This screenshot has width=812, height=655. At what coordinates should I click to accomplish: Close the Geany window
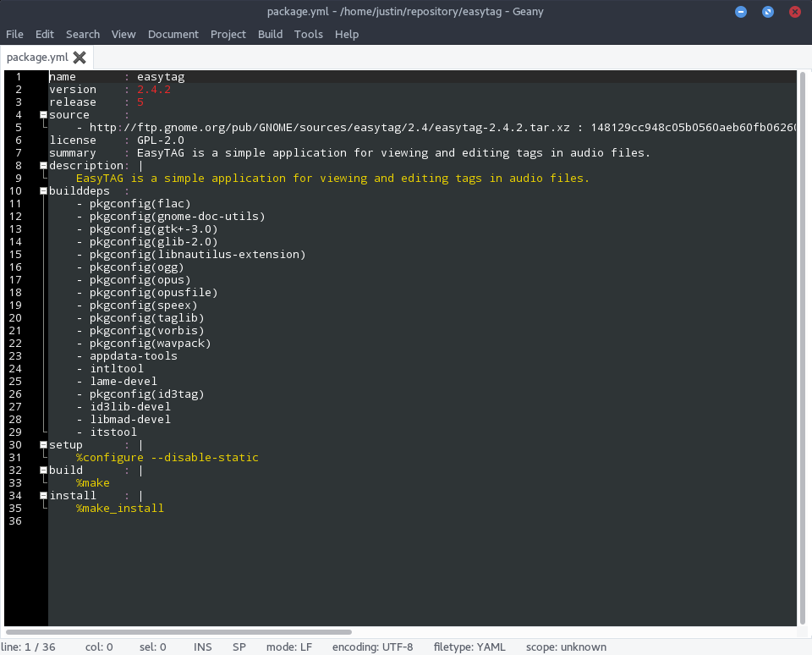click(794, 11)
